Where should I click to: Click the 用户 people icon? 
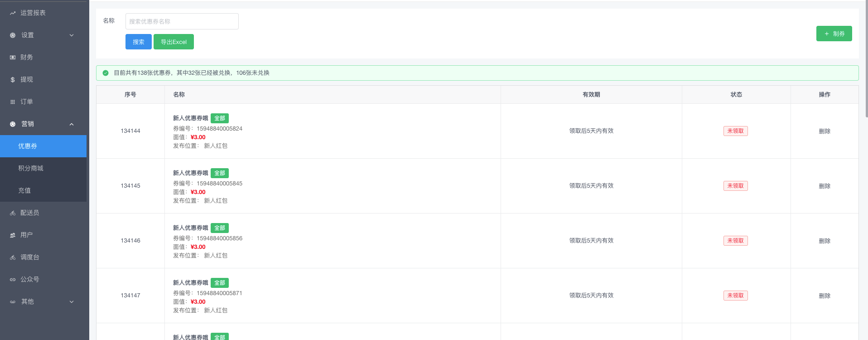coord(13,235)
